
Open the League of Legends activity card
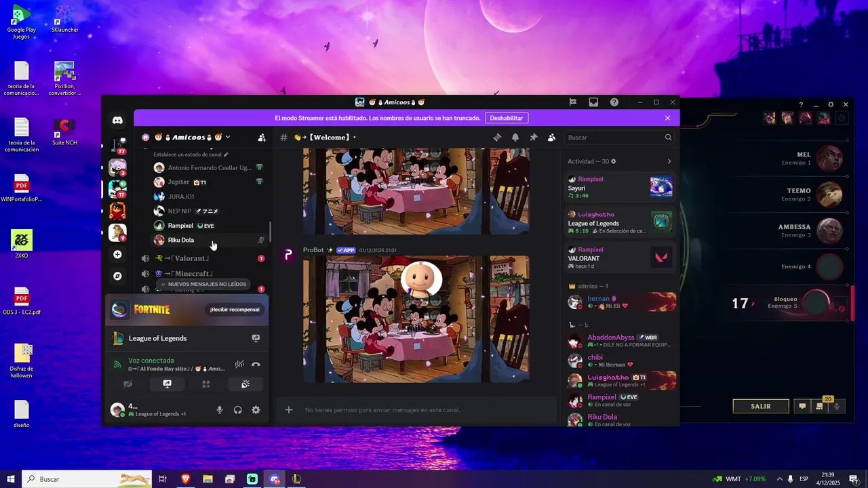620,222
